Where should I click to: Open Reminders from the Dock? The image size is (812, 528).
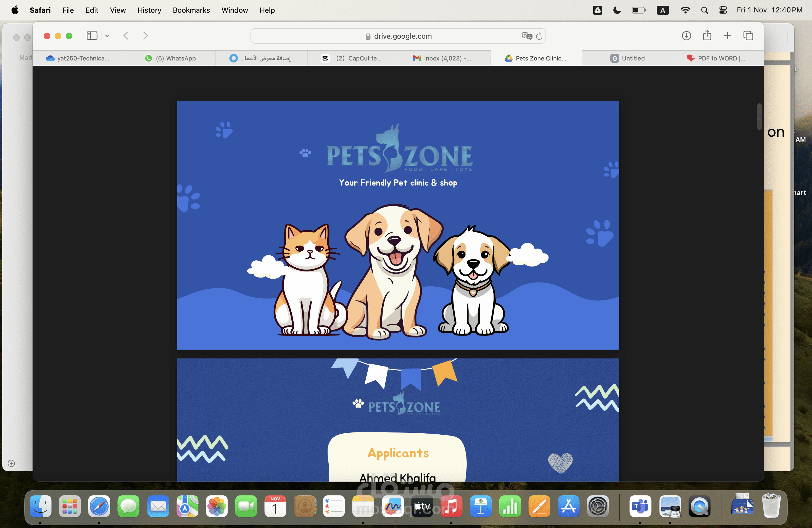coord(334,506)
